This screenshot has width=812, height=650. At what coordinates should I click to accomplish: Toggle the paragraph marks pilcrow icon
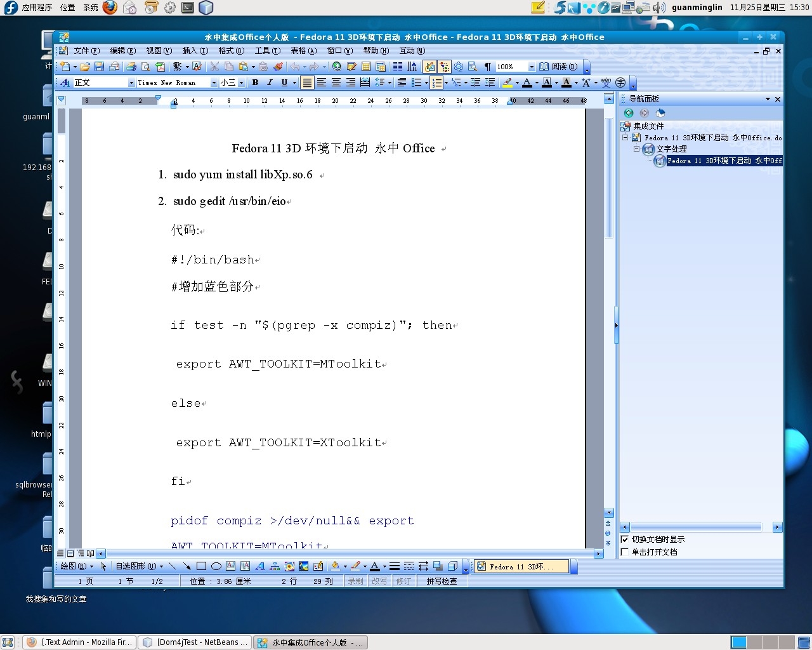pos(488,67)
